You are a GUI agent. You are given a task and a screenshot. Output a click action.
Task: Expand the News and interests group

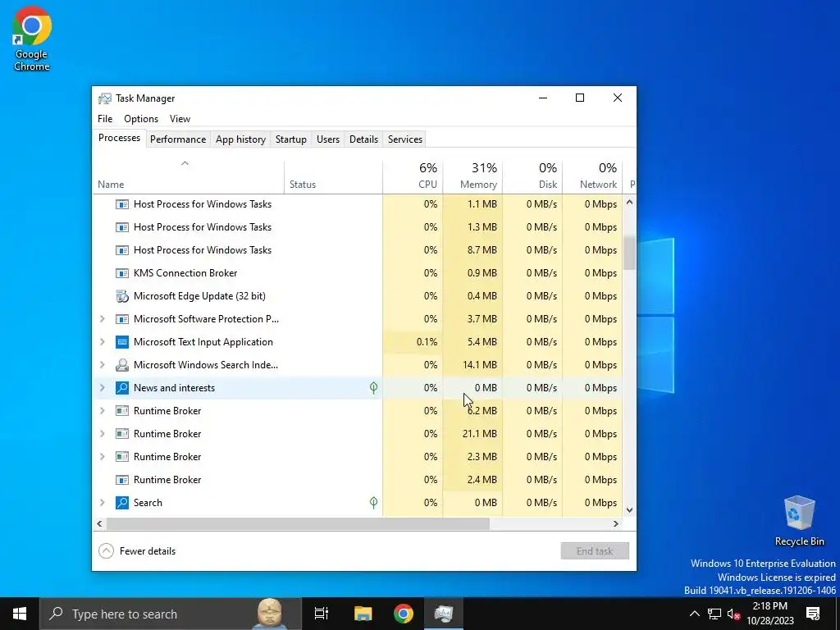coord(103,388)
